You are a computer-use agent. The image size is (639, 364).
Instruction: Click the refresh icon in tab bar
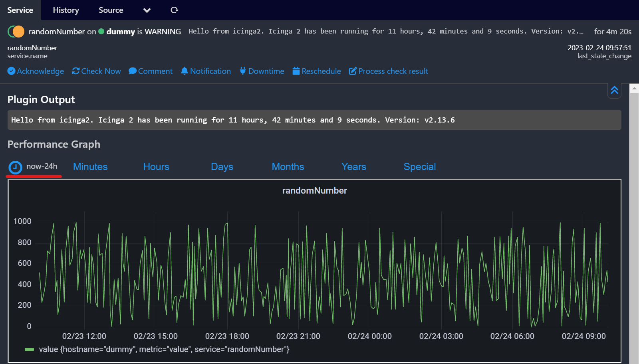click(x=174, y=10)
